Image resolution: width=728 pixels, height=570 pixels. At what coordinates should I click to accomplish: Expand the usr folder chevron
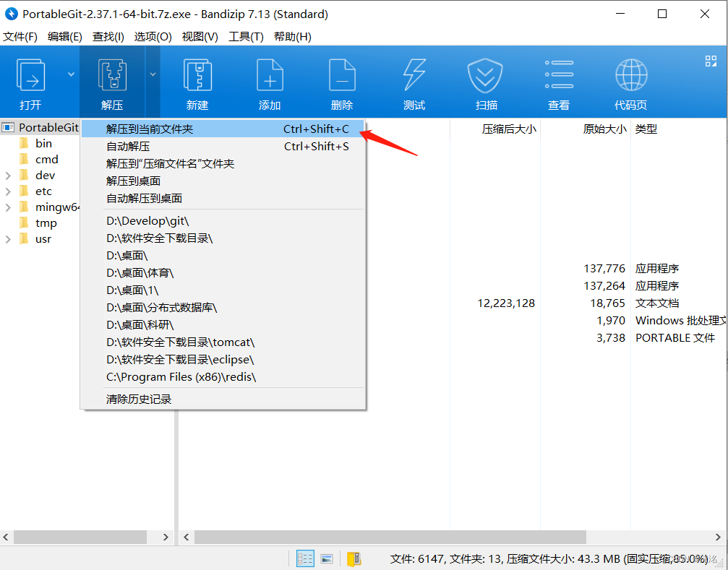click(8, 239)
